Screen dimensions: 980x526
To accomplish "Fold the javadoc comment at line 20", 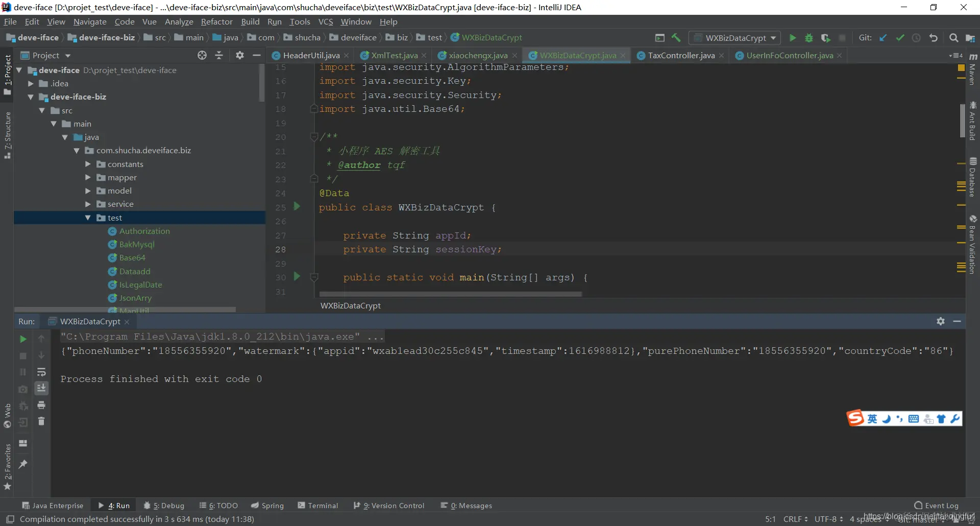I will (x=314, y=137).
